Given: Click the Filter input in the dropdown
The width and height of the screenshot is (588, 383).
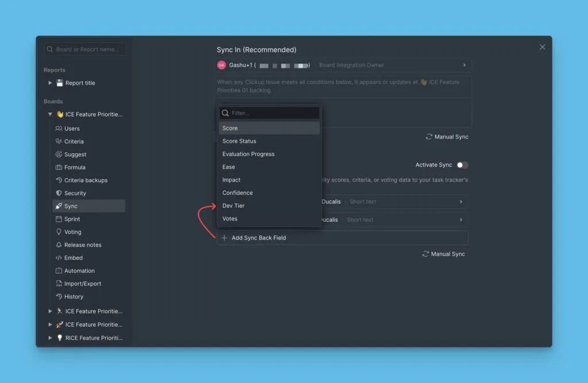Looking at the screenshot, I should click(x=273, y=113).
